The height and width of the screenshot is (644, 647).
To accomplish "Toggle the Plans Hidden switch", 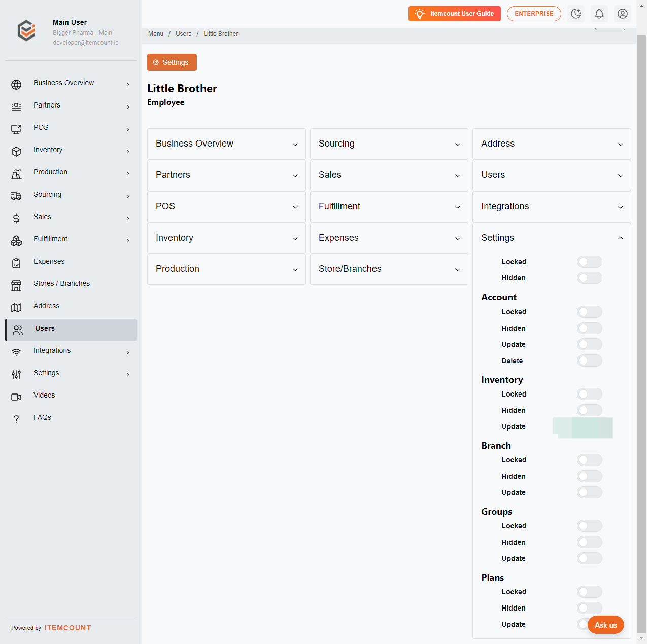I will click(590, 608).
